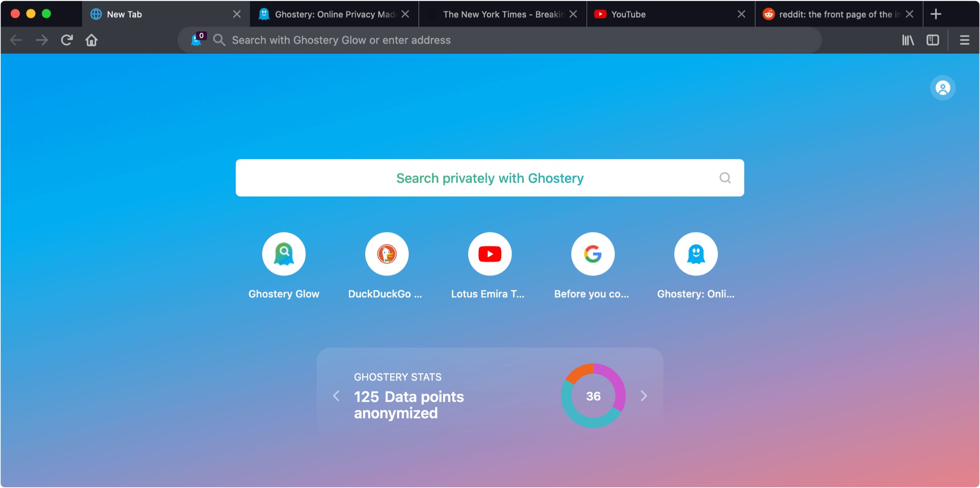Open the library panel from the toolbar
Viewport: 980px width, 488px height.
(907, 40)
